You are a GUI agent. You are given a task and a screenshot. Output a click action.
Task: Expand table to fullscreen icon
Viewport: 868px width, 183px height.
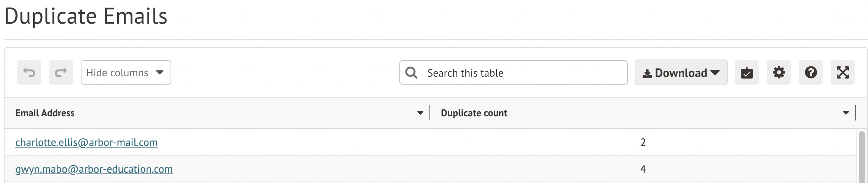coord(843,72)
